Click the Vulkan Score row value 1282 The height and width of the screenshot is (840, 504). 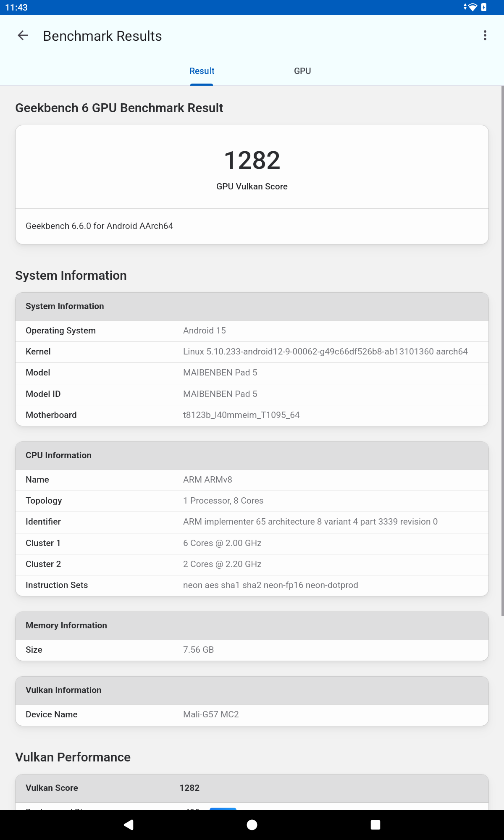[189, 788]
